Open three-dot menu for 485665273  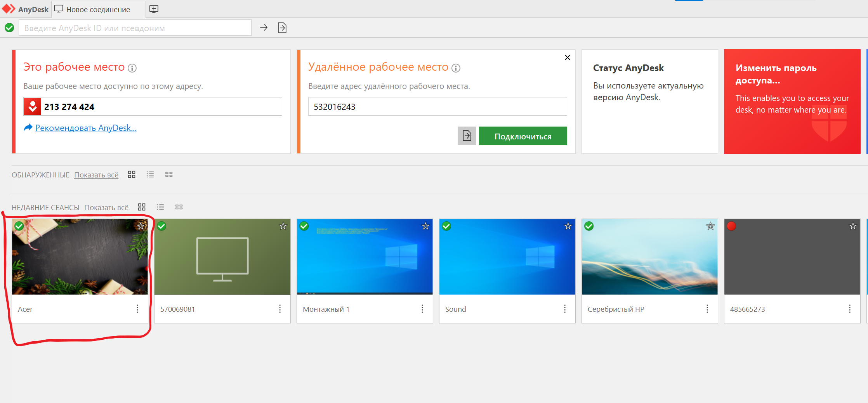850,309
